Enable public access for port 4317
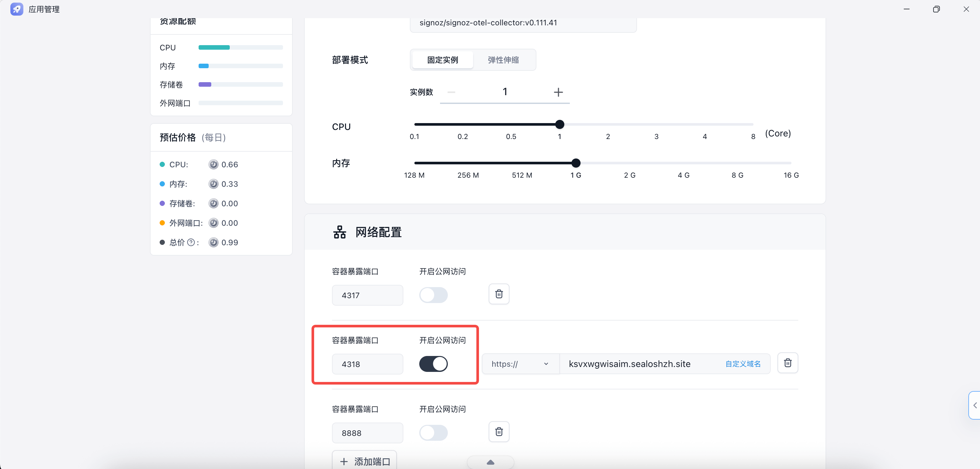 [x=433, y=295]
